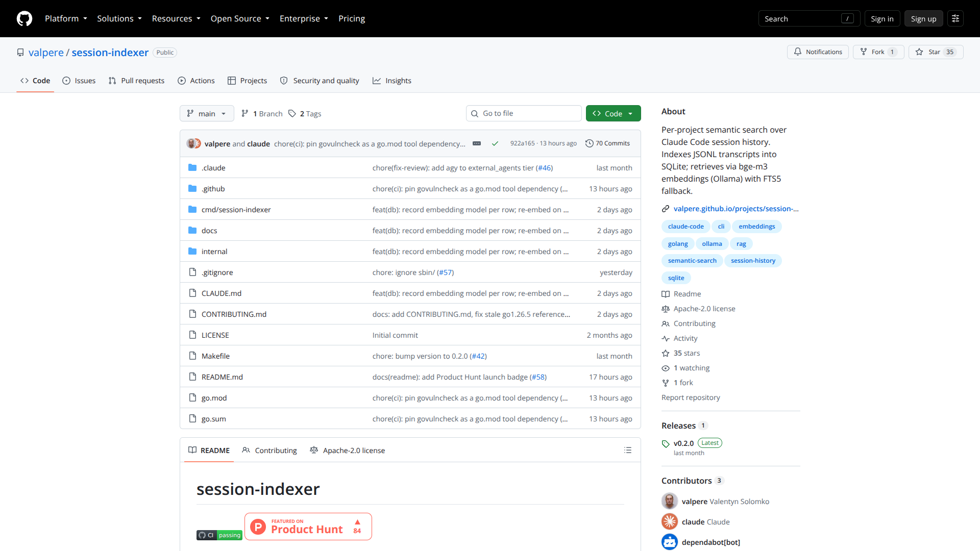Image resolution: width=980 pixels, height=551 pixels.
Task: Click the commit history clock icon
Action: (590, 143)
